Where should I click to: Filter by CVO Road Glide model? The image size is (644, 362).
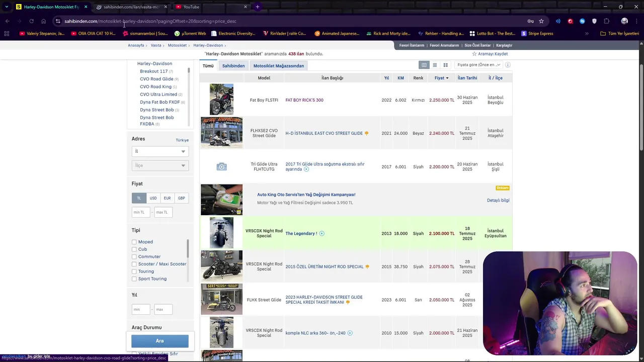[x=156, y=79]
